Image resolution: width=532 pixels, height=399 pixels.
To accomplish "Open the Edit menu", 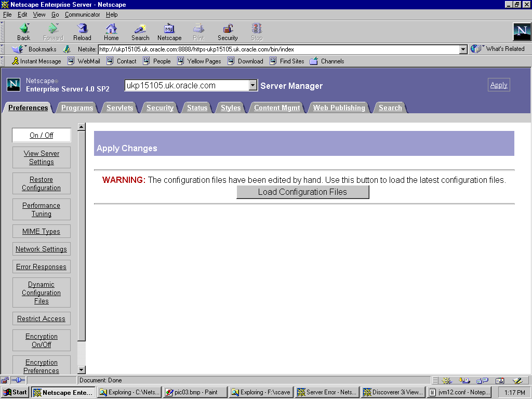I will [x=22, y=15].
